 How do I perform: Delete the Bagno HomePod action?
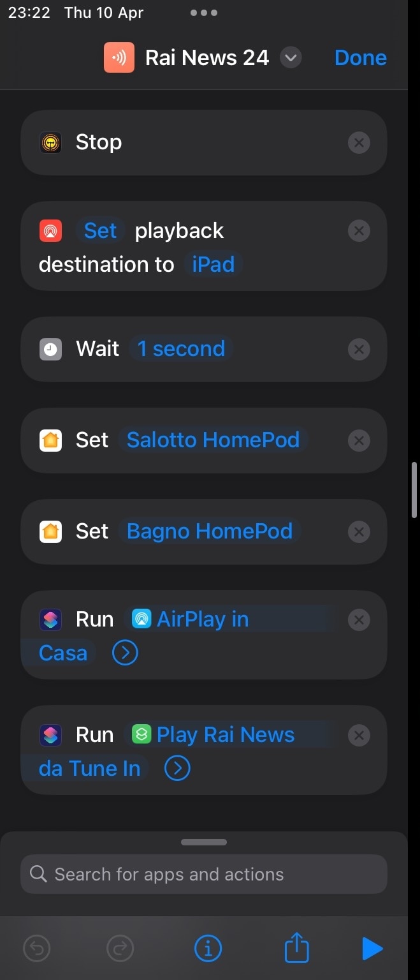coord(359,531)
